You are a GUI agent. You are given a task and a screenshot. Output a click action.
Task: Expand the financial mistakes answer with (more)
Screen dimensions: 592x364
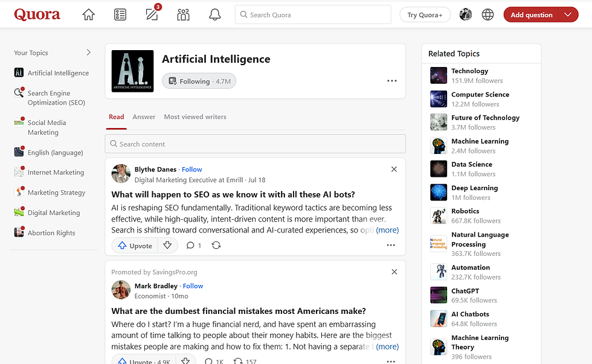coord(387,346)
